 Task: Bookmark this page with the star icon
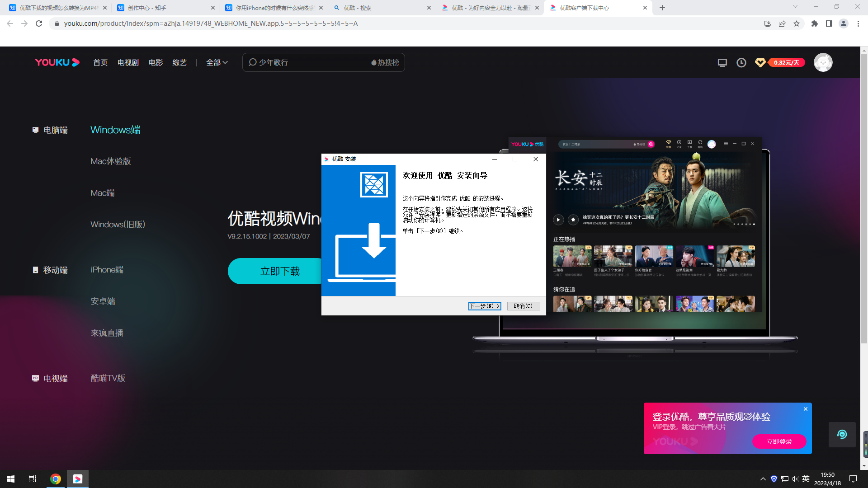click(797, 23)
